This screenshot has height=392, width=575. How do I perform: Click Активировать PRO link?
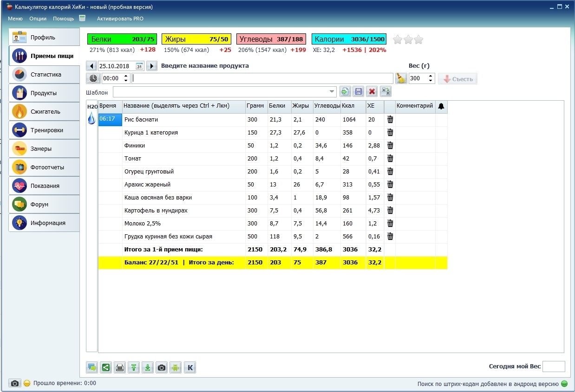pyautogui.click(x=120, y=19)
